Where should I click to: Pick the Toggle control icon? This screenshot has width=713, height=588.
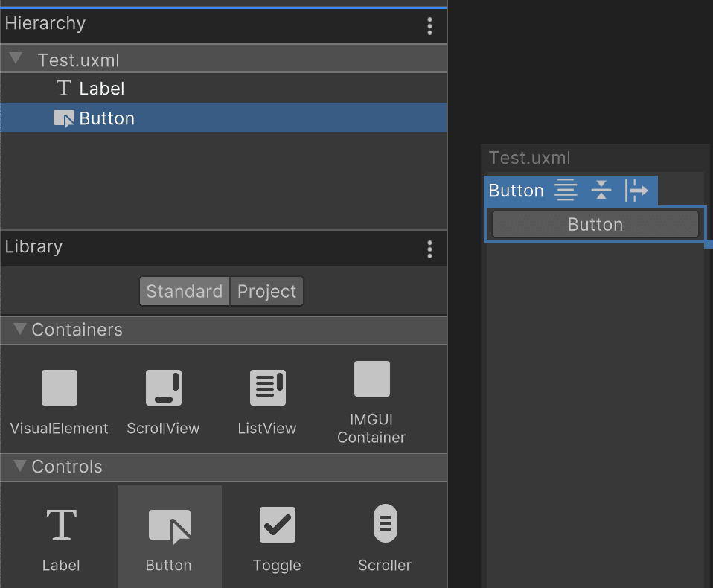click(x=277, y=525)
